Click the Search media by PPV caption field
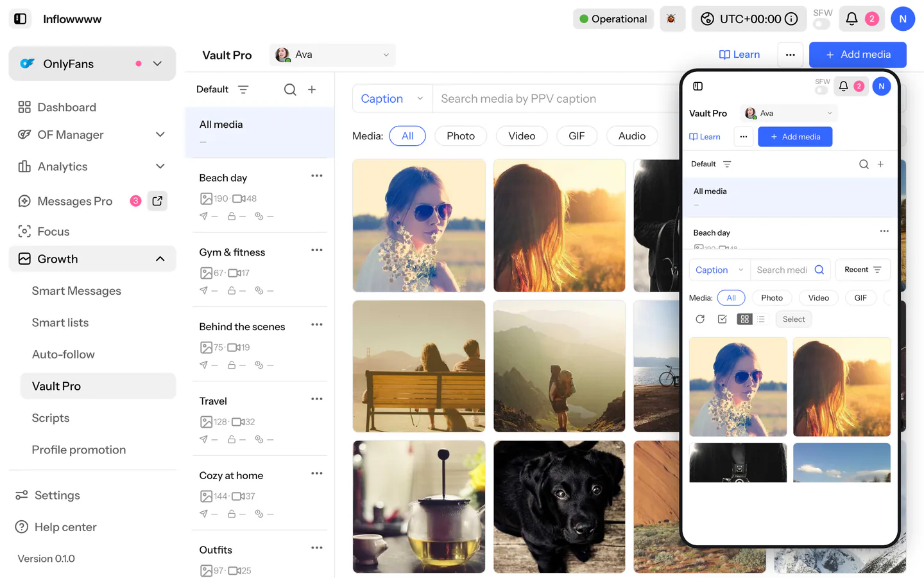Viewport: 924px width, 578px height. point(556,99)
